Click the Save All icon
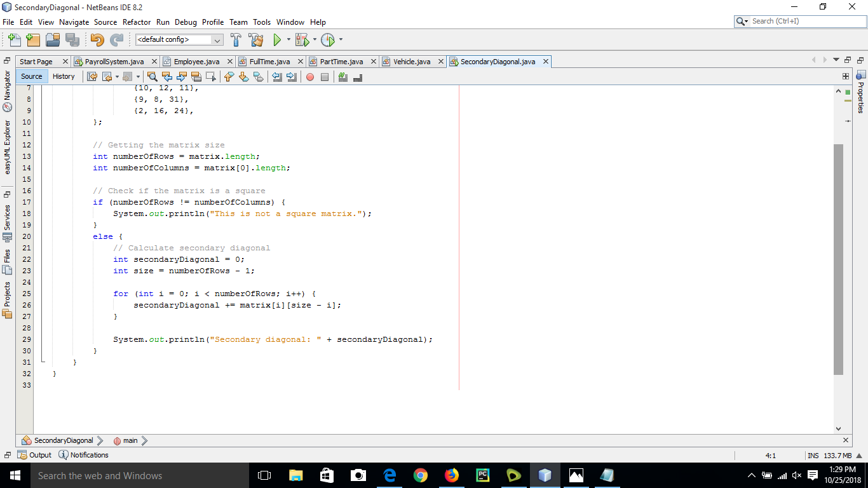Image resolution: width=868 pixels, height=488 pixels. tap(72, 40)
